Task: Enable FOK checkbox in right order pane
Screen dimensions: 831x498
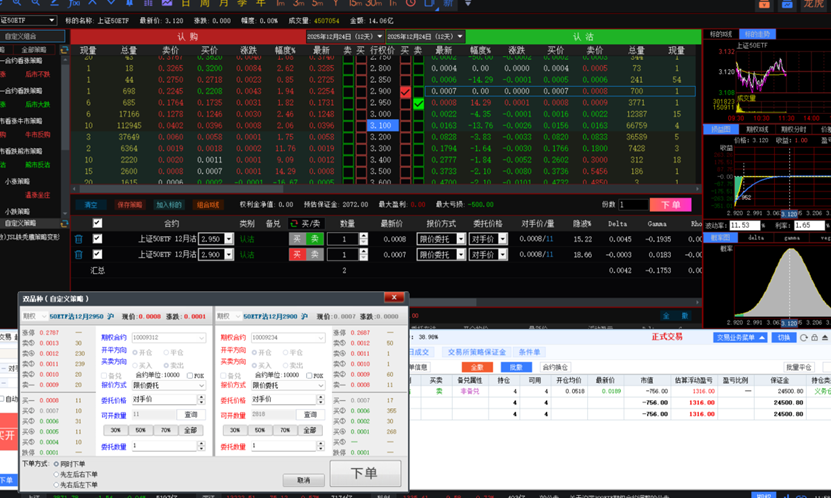Action: click(x=309, y=375)
